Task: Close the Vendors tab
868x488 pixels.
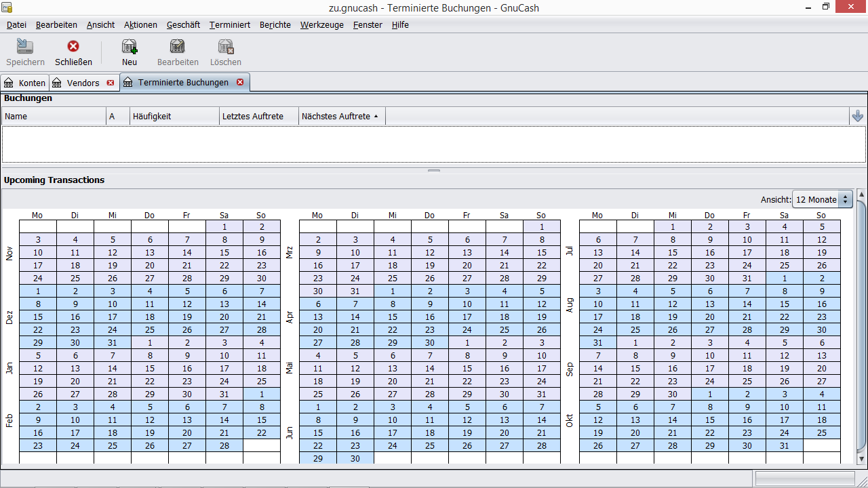Action: click(x=111, y=83)
